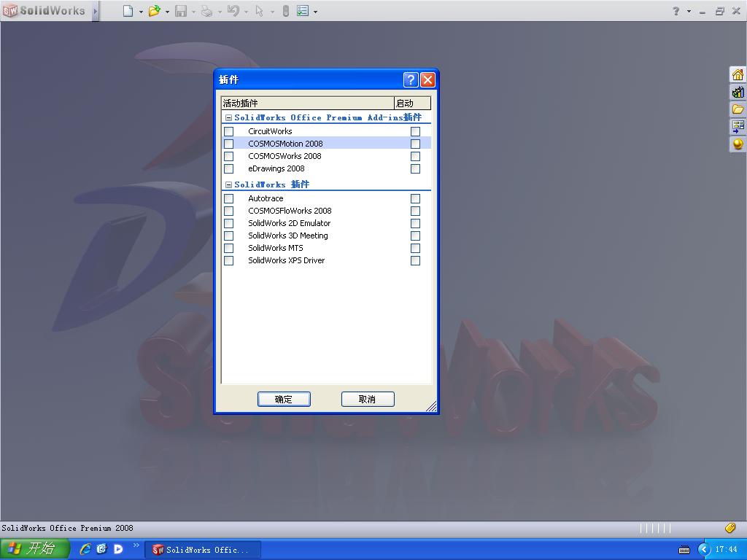Close the add-ins dialog
Viewport: 747px width, 560px height.
(427, 79)
